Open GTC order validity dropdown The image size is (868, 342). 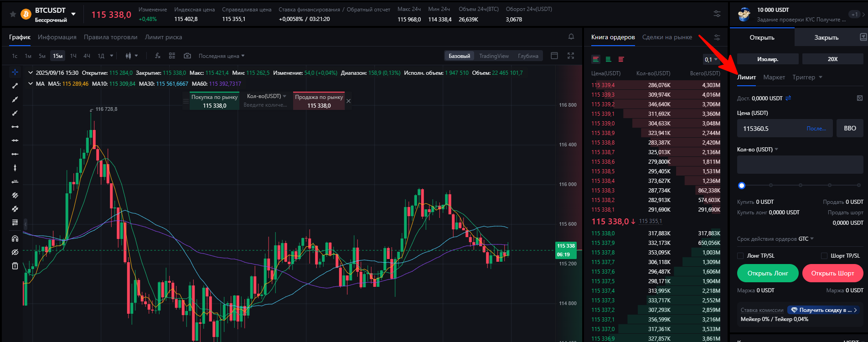(x=806, y=238)
